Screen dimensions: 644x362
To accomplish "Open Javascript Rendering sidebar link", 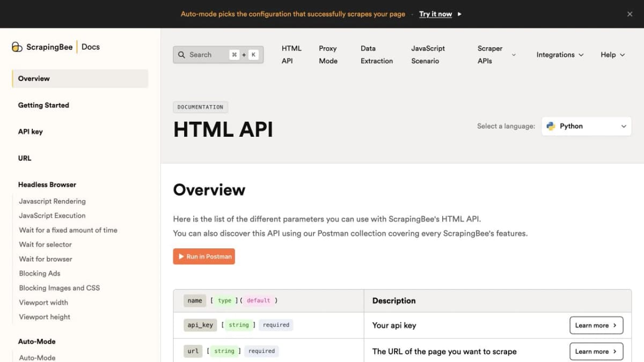I will coord(52,201).
